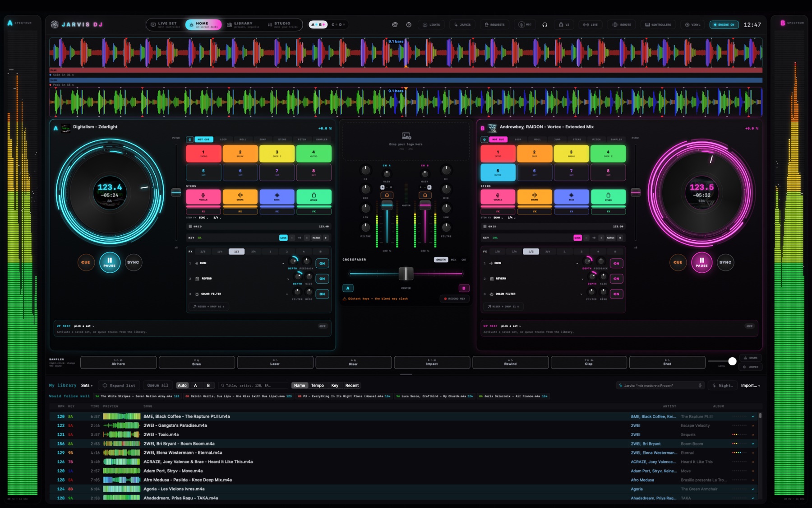
Task: Open the Mic control in toolbar
Action: point(525,25)
